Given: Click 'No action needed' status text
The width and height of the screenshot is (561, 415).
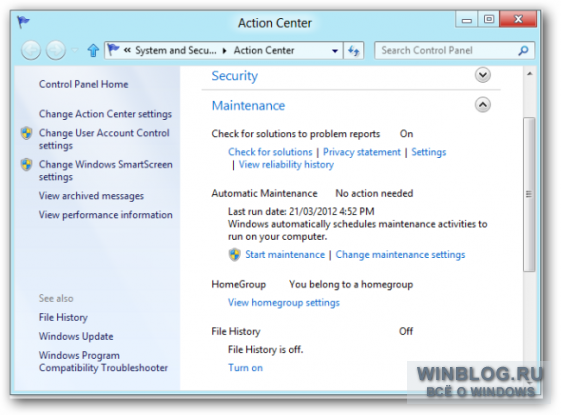Looking at the screenshot, I should [374, 194].
